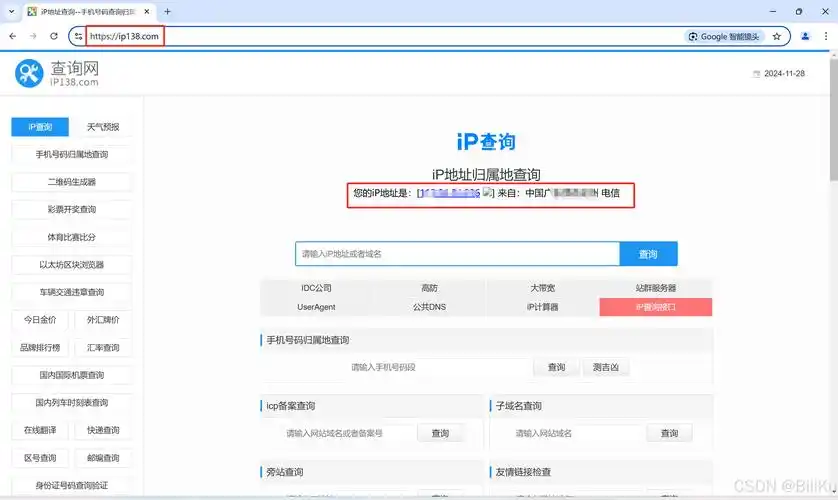
Task: Bookmark this page with the star icon
Action: click(x=776, y=36)
